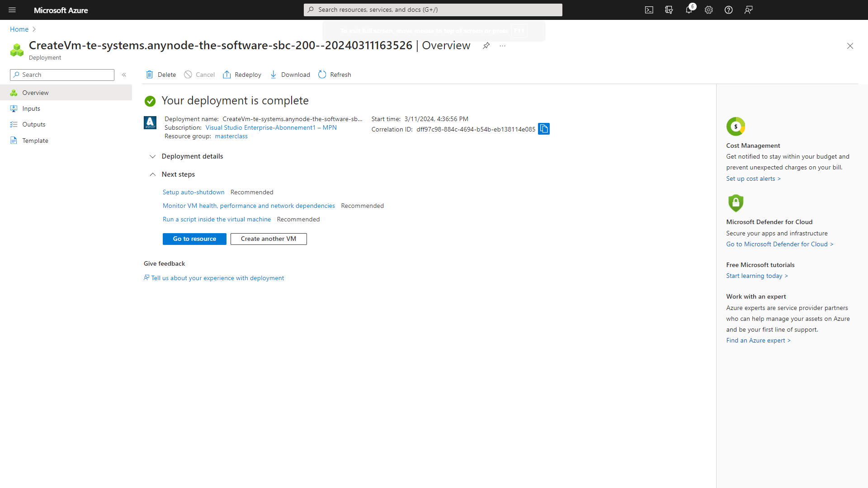
Task: Click Create another VM button
Action: pos(268,238)
